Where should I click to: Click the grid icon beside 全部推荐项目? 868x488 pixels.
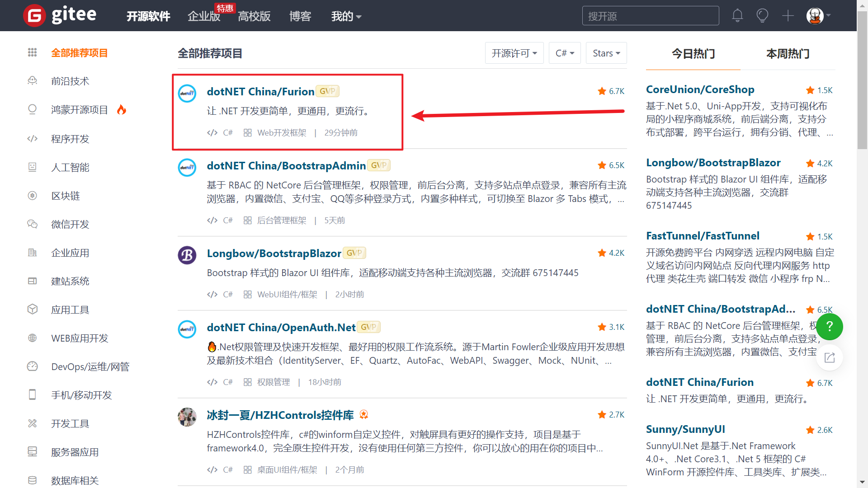click(32, 52)
